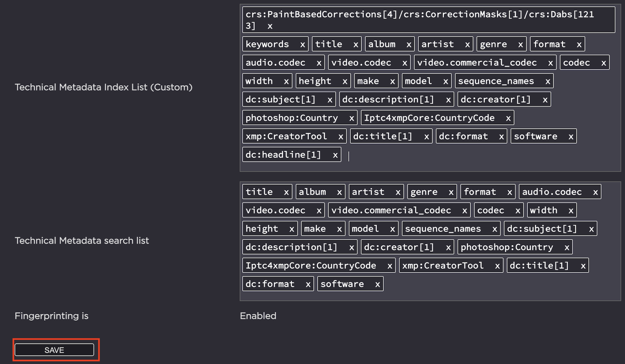Click the SAVE button
625x364 pixels.
tap(54, 350)
